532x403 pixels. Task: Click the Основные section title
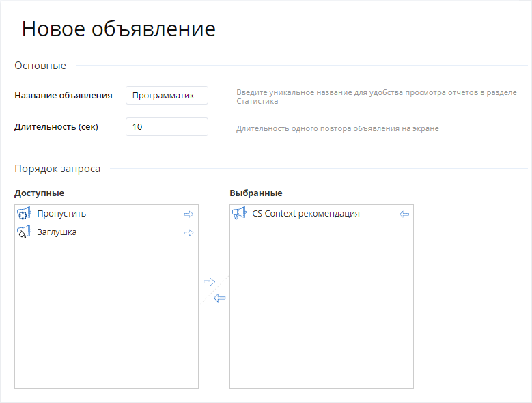[x=40, y=66]
